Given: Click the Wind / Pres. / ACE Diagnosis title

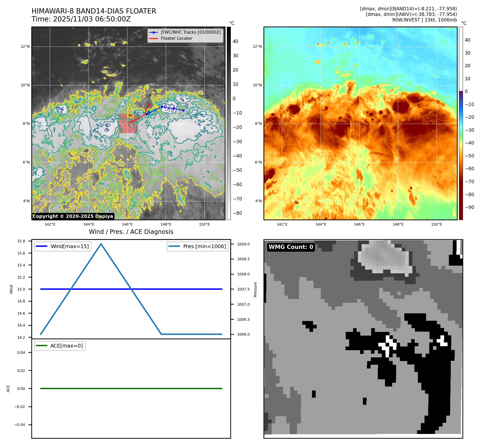Looking at the screenshot, I should pos(131,232).
